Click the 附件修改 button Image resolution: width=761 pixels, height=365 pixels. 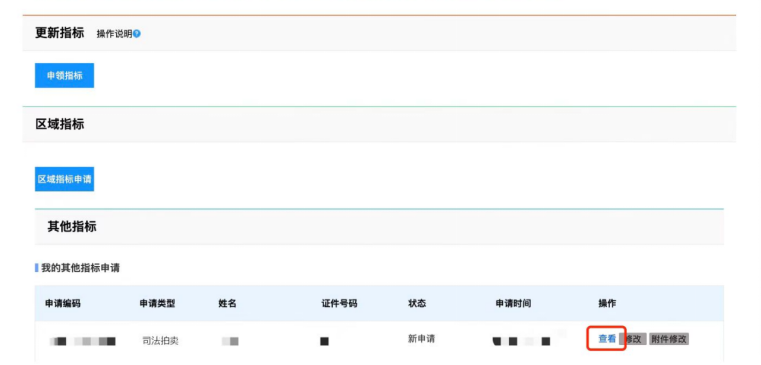coord(669,339)
